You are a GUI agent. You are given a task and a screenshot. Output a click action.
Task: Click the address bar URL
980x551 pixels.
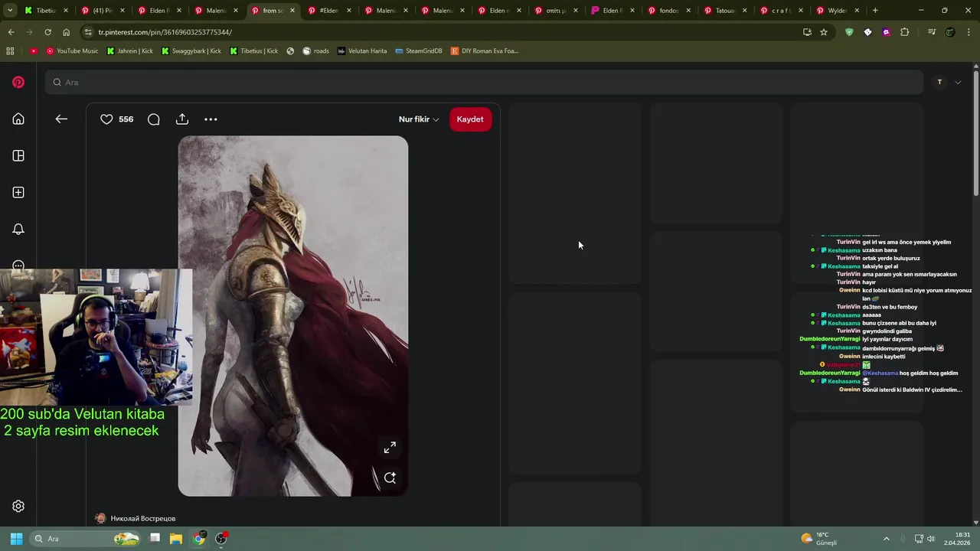(x=165, y=32)
